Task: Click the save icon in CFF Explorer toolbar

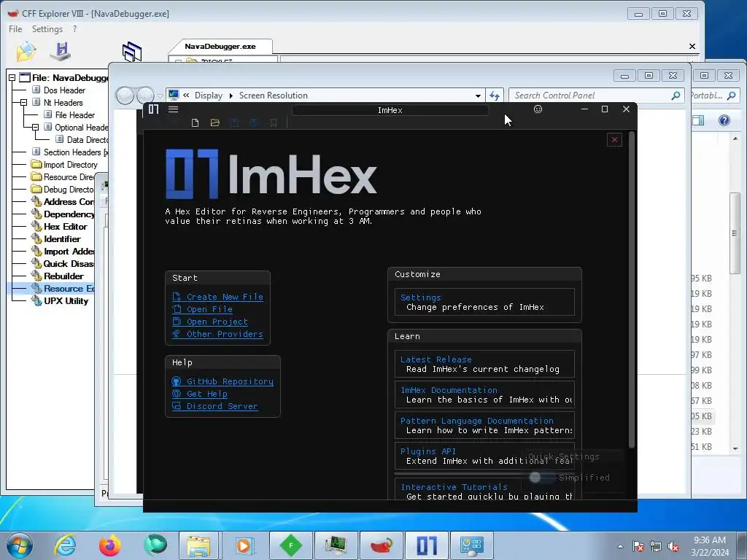Action: (x=61, y=52)
